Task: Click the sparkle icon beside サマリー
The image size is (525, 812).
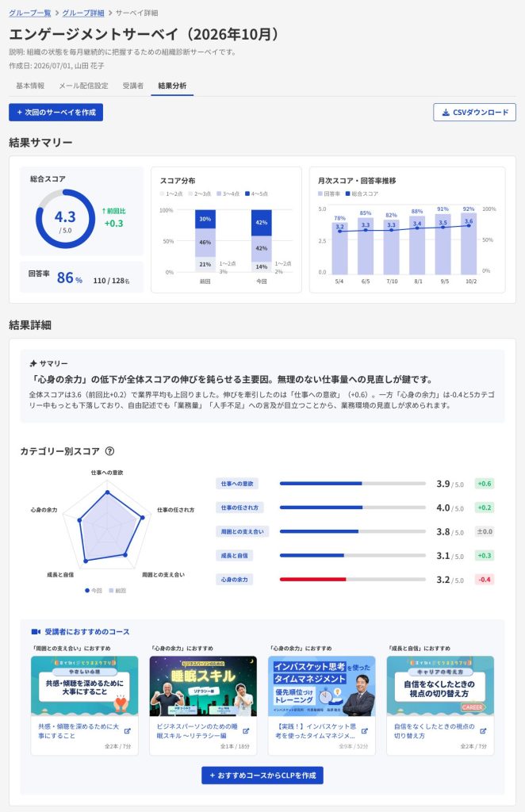Action: click(x=33, y=363)
